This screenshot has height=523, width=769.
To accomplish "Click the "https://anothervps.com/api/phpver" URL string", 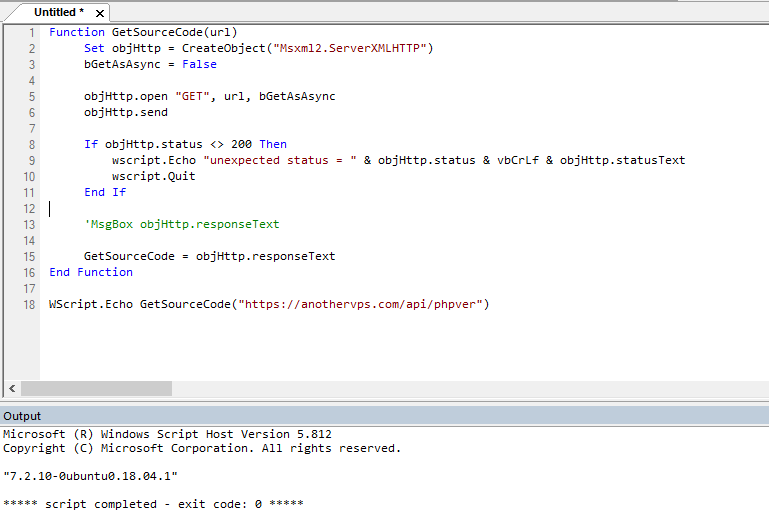I will 360,304.
